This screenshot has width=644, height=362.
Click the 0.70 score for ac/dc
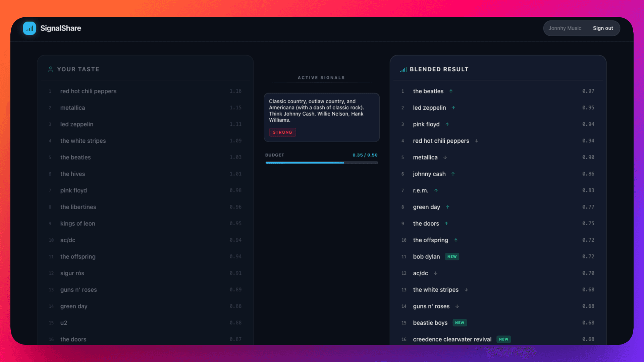(588, 273)
